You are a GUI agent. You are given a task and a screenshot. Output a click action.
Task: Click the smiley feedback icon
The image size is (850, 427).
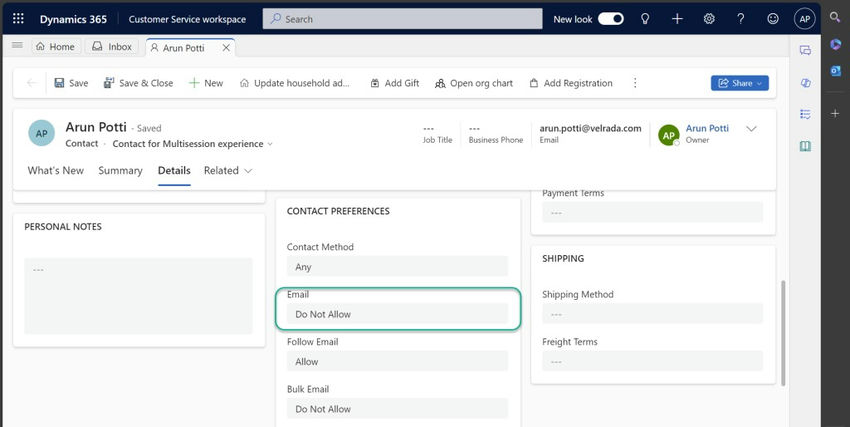click(x=773, y=19)
